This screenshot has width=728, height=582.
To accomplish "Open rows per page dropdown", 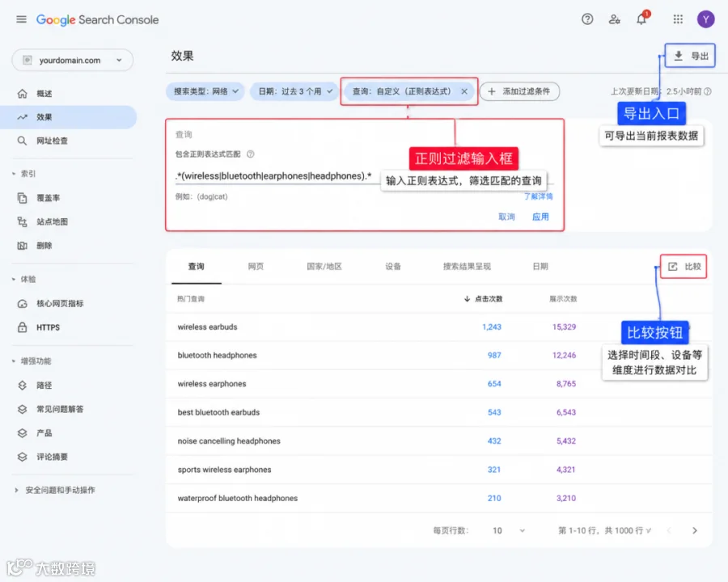I will coord(509,530).
